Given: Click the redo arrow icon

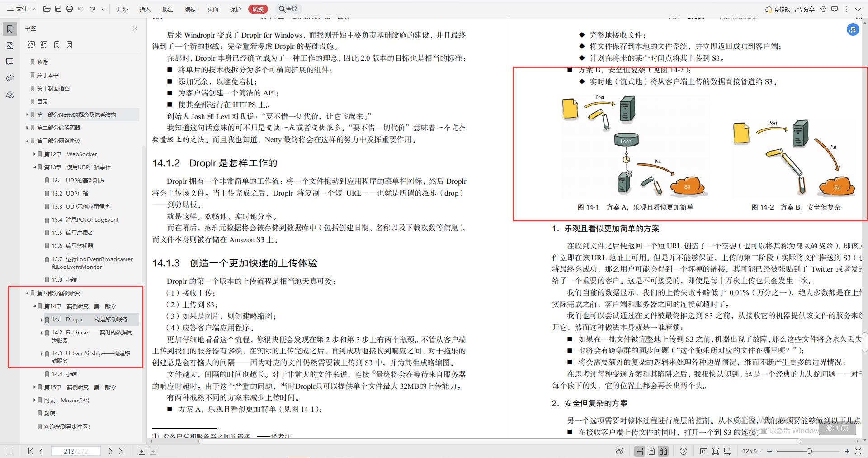Looking at the screenshot, I should [x=92, y=9].
